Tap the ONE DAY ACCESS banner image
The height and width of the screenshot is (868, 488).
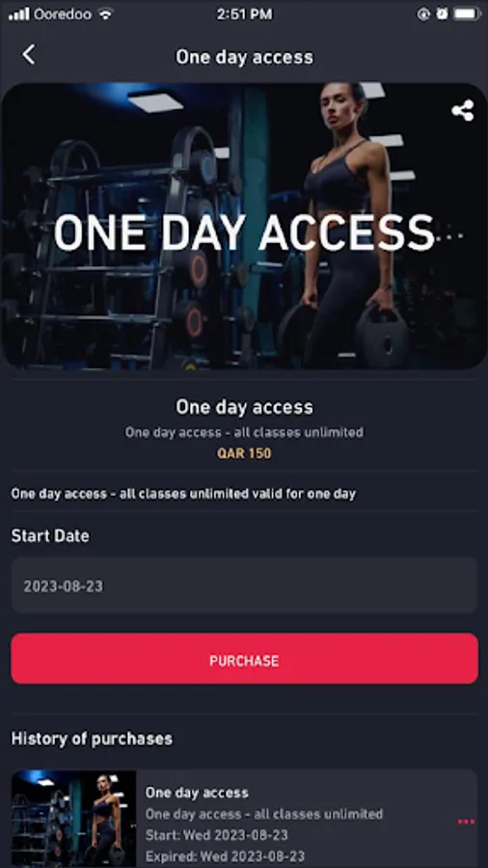(x=244, y=226)
